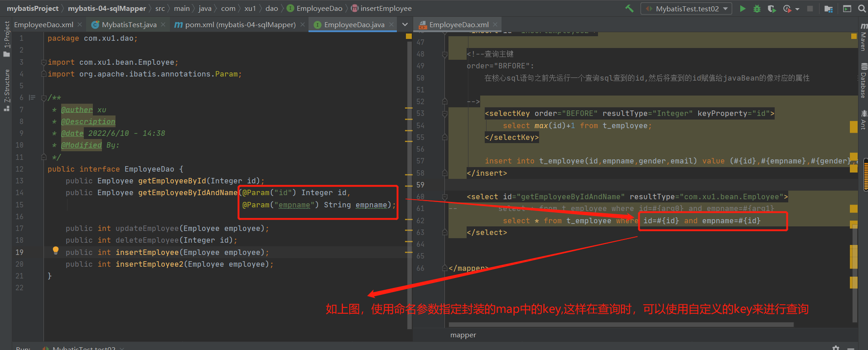Open Search Everywhere magnifier icon
868x350 pixels.
click(x=862, y=9)
